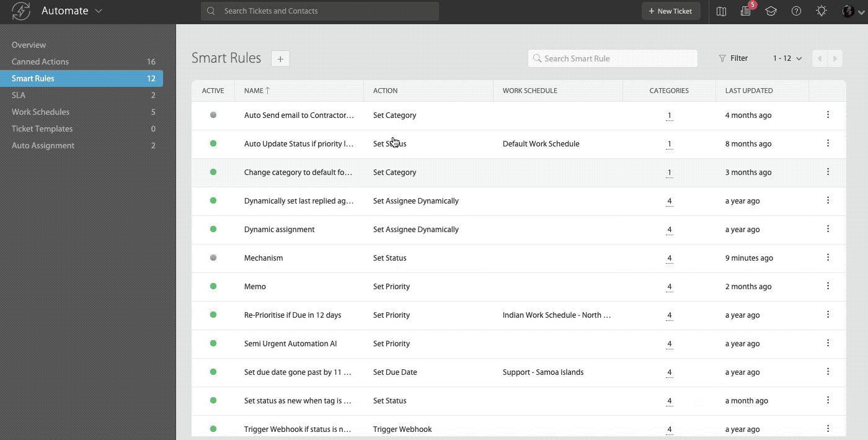The height and width of the screenshot is (440, 868).
Task: Click the LAST UPDATED column header
Action: tap(749, 91)
